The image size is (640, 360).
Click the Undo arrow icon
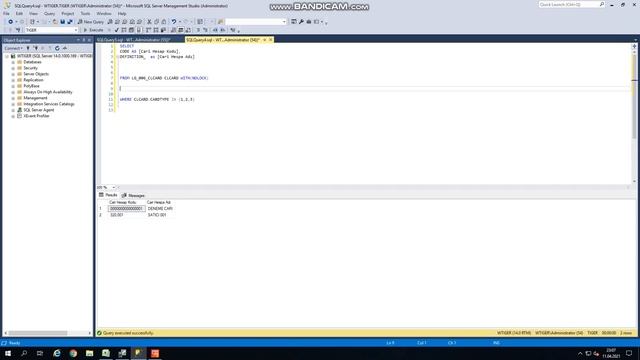(x=174, y=22)
